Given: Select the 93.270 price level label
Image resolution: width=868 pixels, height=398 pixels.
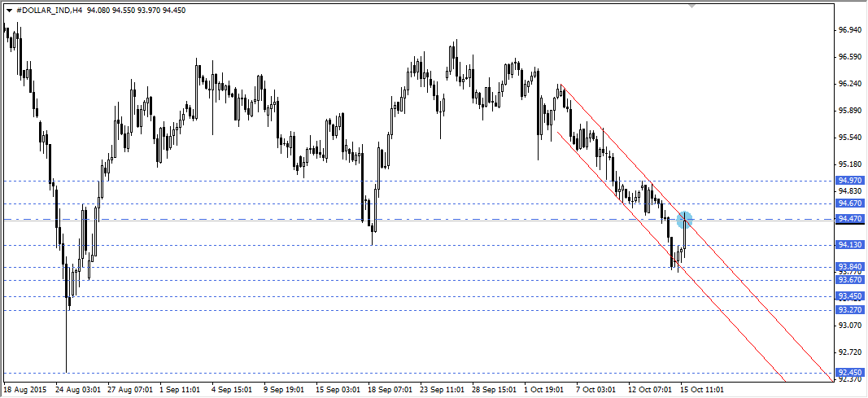Looking at the screenshot, I should point(849,310).
